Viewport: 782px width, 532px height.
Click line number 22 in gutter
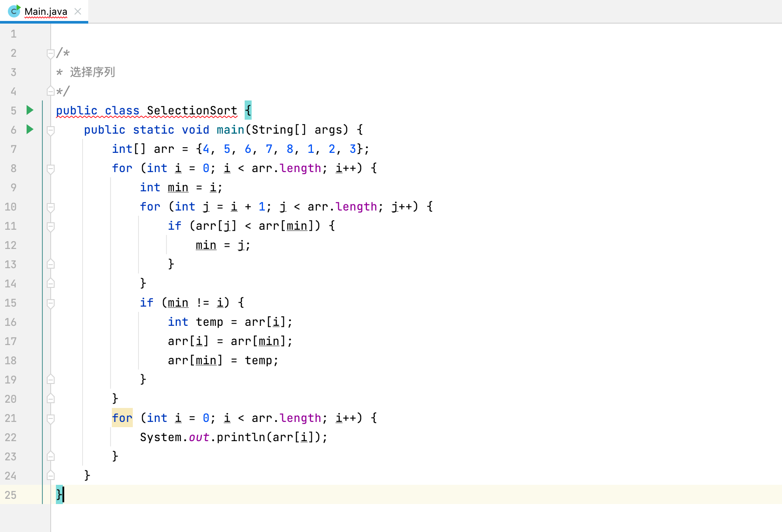[10, 438]
